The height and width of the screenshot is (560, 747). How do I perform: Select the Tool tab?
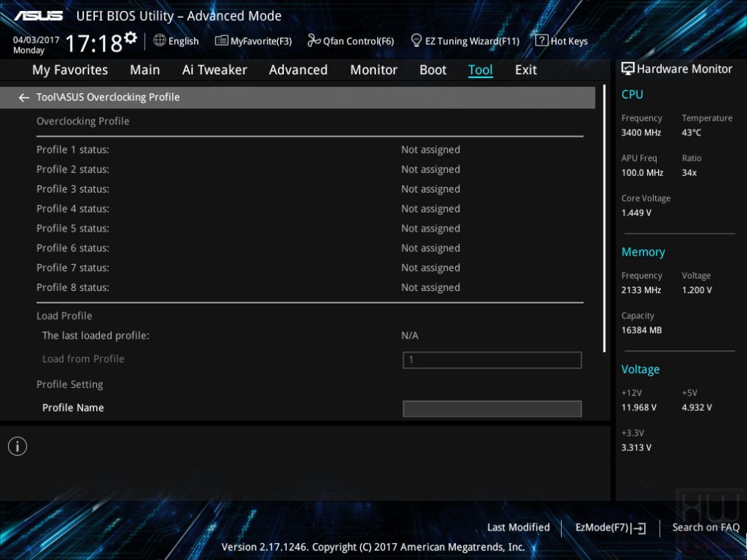pyautogui.click(x=480, y=70)
